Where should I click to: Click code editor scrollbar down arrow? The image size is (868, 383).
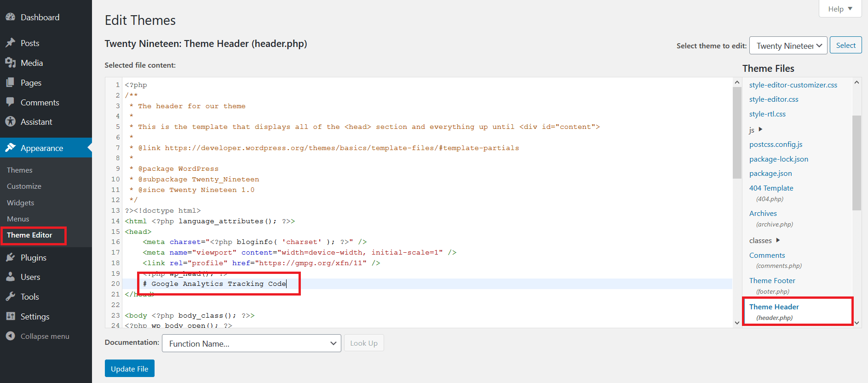(x=737, y=323)
